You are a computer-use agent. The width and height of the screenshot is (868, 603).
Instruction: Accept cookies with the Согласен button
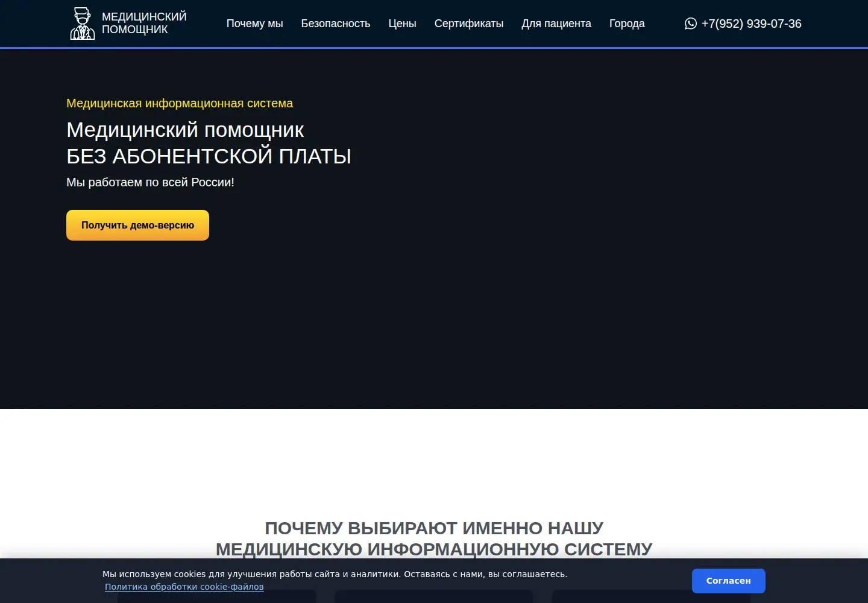click(728, 581)
